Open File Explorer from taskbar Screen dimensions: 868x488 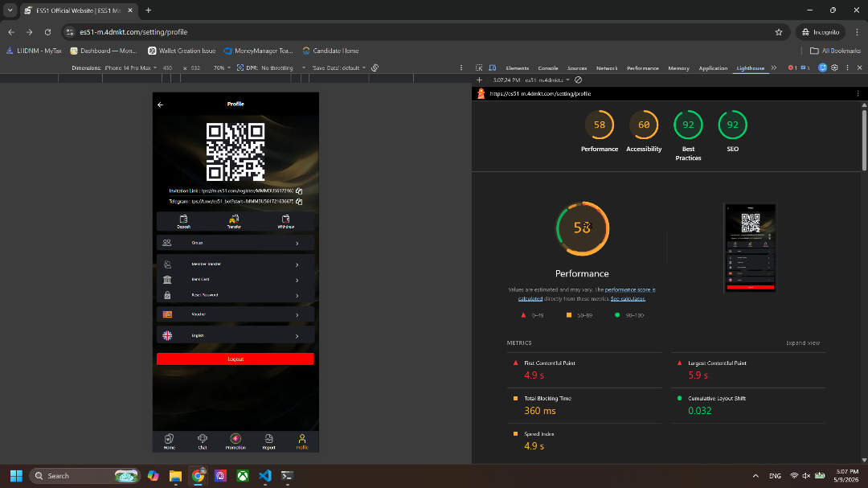pos(175,476)
